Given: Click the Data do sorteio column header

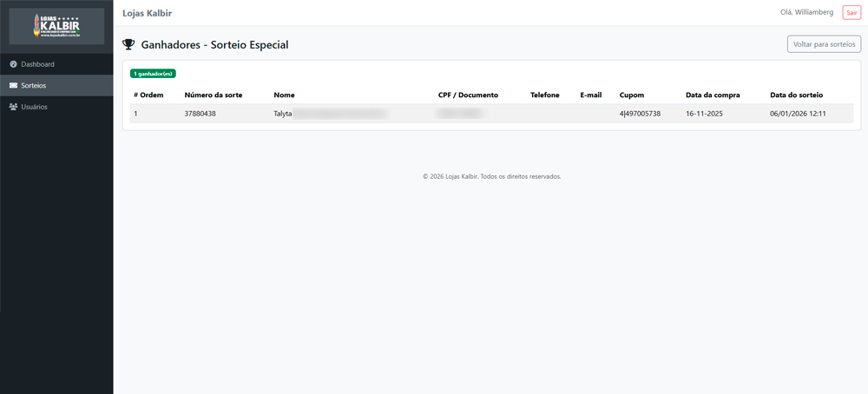Looking at the screenshot, I should (x=797, y=95).
